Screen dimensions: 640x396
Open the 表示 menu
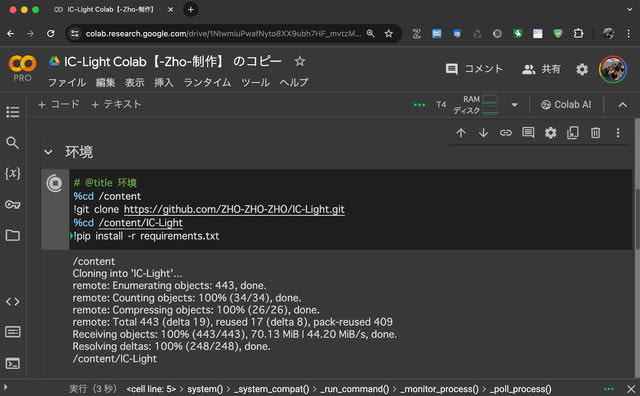coord(135,83)
